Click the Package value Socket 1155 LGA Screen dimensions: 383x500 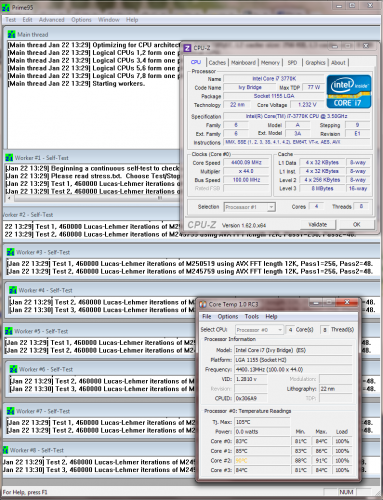(x=274, y=96)
